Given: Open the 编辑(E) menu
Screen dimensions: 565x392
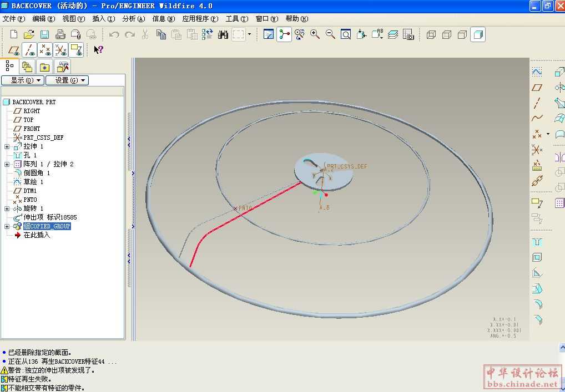Looking at the screenshot, I should tap(44, 19).
